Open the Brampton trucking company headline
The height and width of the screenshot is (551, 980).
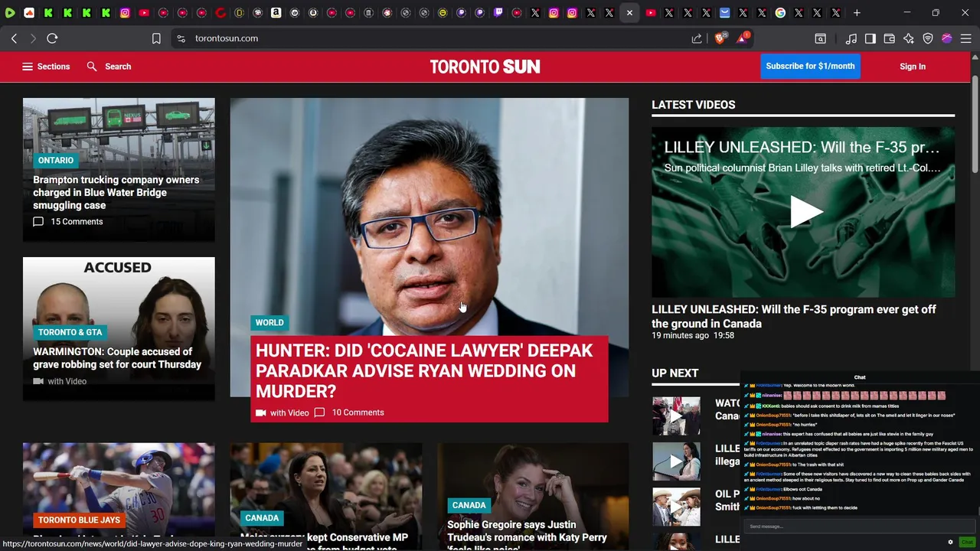pos(116,193)
